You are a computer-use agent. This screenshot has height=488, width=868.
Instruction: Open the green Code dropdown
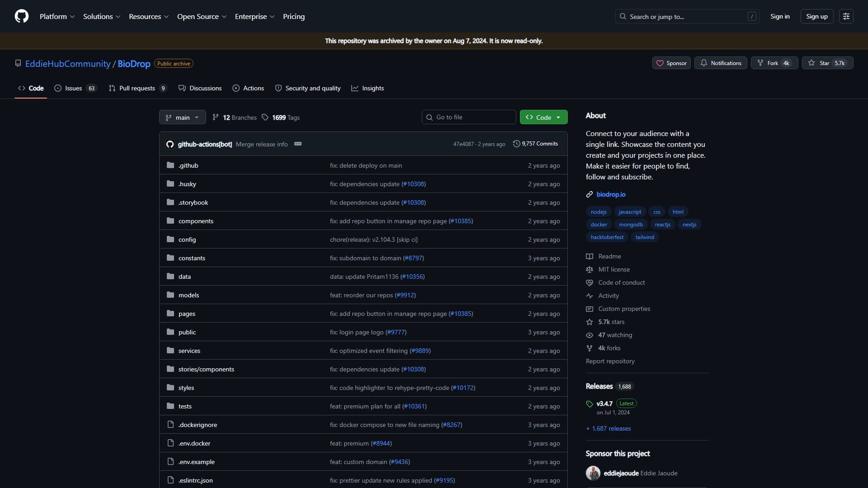(543, 117)
